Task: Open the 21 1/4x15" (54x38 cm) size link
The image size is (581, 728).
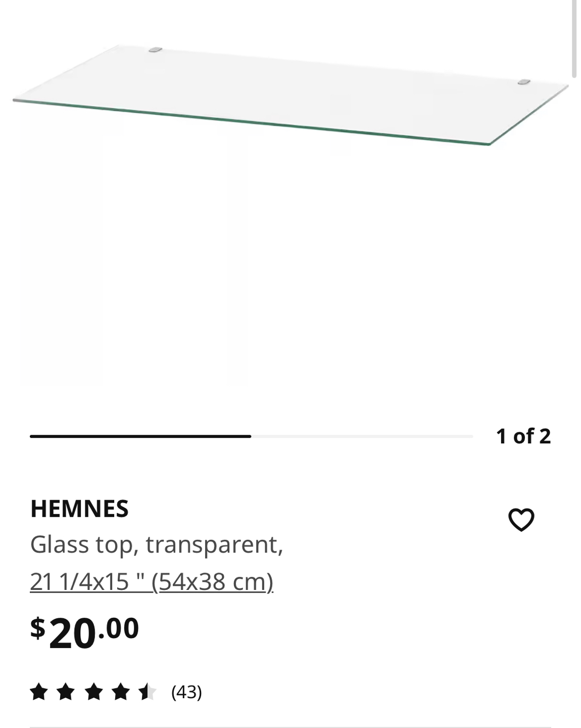Action: click(152, 581)
